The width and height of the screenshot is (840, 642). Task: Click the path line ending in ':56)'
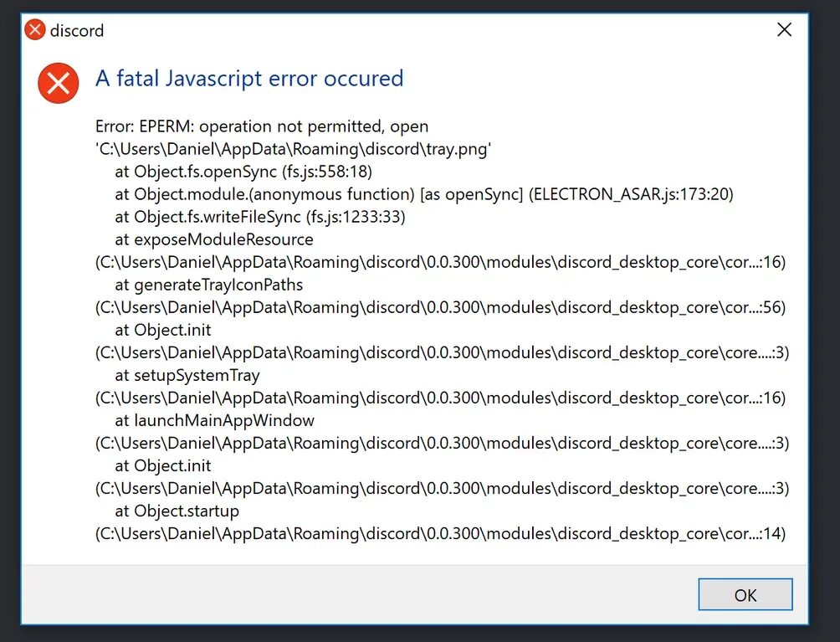point(440,307)
